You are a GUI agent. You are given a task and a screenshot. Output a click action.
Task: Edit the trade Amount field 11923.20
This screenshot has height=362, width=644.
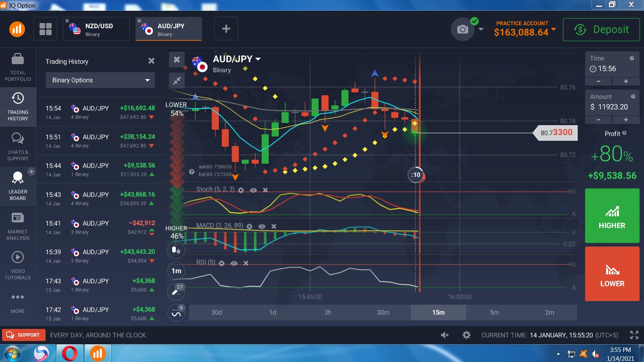(612, 103)
